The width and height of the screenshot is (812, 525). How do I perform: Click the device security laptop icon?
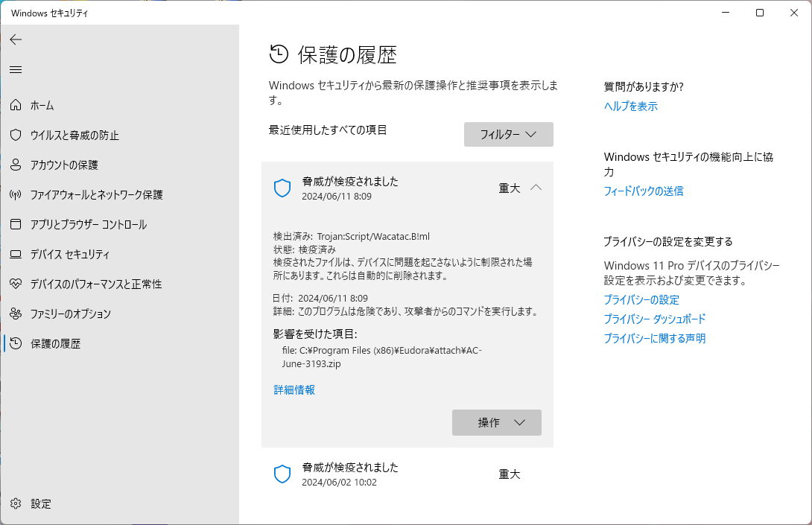coord(16,254)
